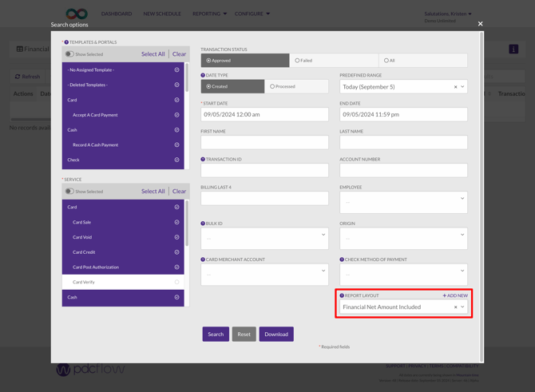Screen dimensions: 535x392
Task: Select the Card Verify service circle
Action: tap(176, 282)
